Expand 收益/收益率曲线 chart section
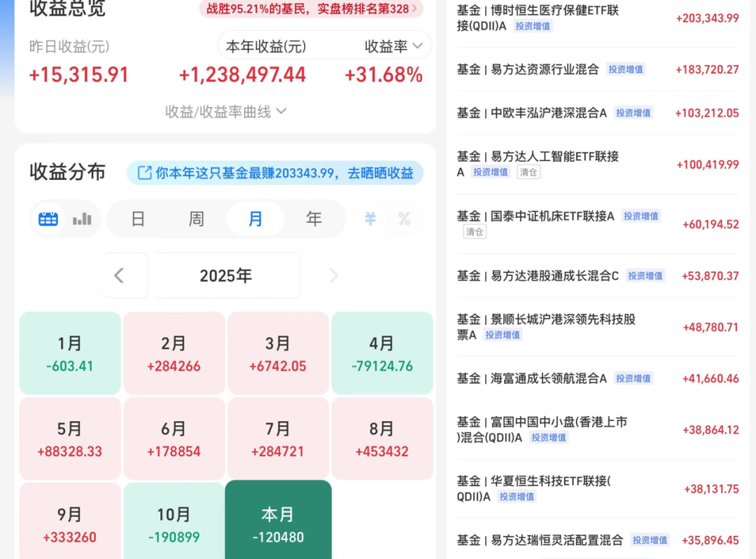756x559 pixels. 225,112
